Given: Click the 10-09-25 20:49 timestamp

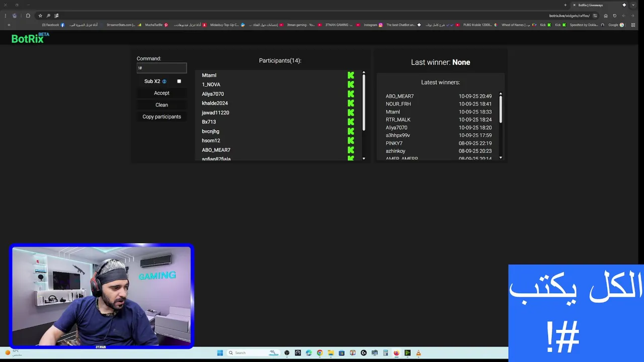Looking at the screenshot, I should pos(475,96).
